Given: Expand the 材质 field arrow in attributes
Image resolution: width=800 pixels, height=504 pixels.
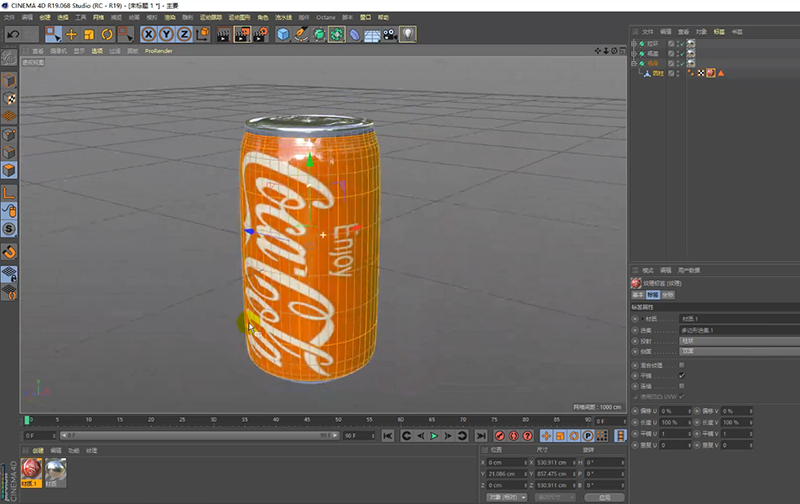Looking at the screenshot, I should coord(642,319).
